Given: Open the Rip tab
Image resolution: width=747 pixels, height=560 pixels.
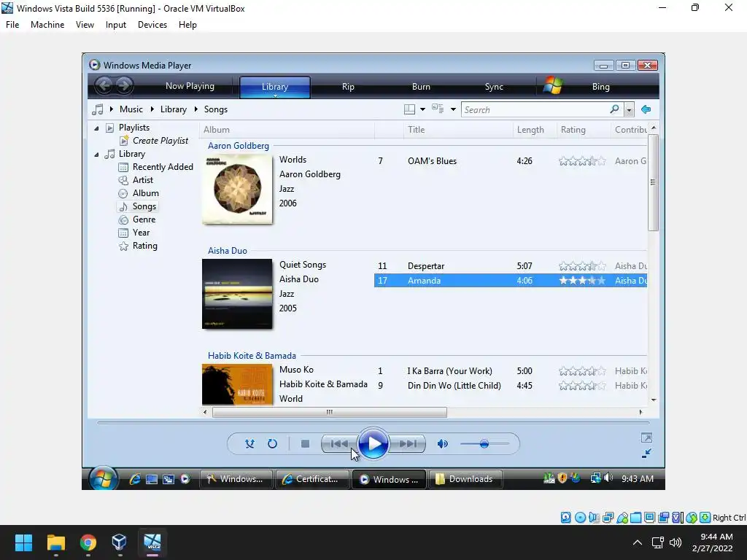Looking at the screenshot, I should 348,87.
